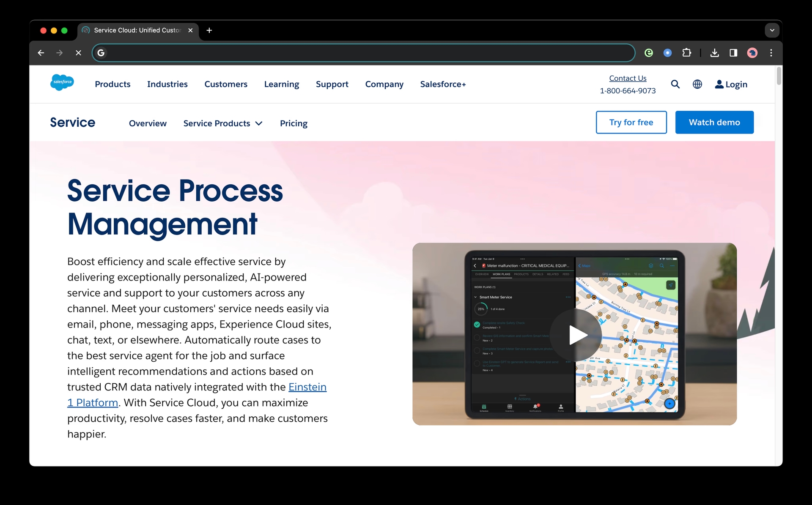Click the Salesforce cloud logo
This screenshot has width=812, height=505.
pyautogui.click(x=62, y=82)
